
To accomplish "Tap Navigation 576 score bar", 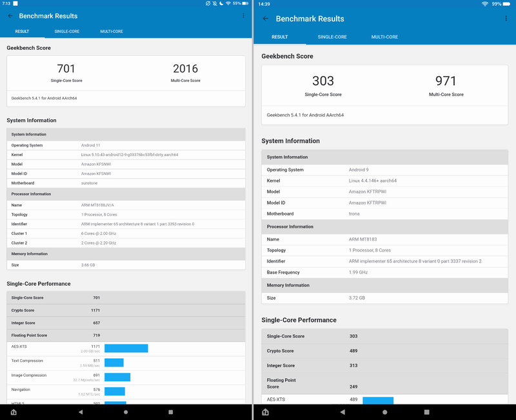I will (x=115, y=391).
